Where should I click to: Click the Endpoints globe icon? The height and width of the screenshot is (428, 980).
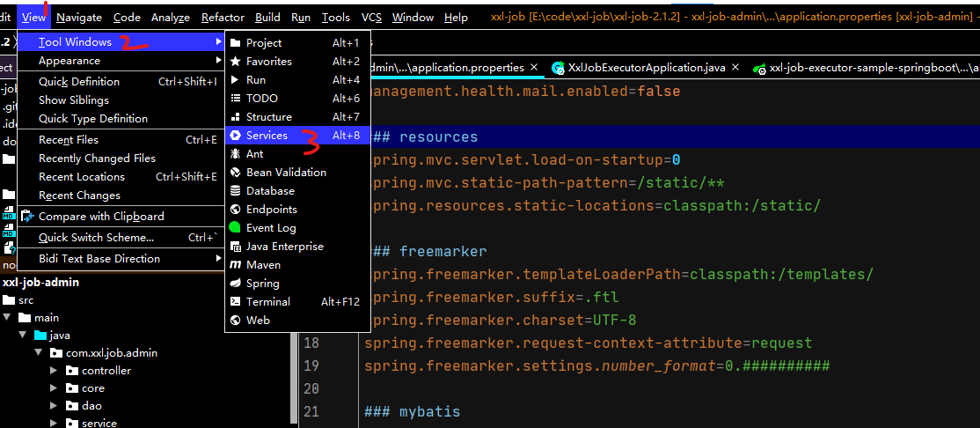pyautogui.click(x=236, y=209)
